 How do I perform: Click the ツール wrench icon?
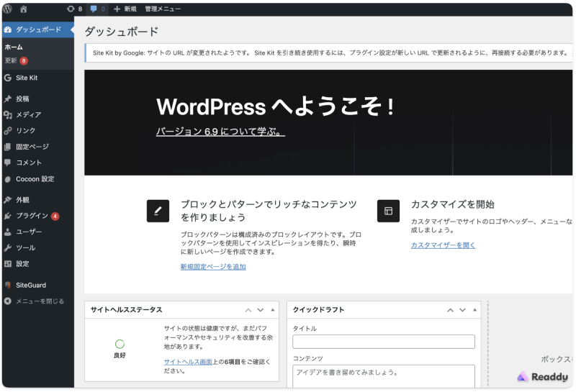point(8,247)
